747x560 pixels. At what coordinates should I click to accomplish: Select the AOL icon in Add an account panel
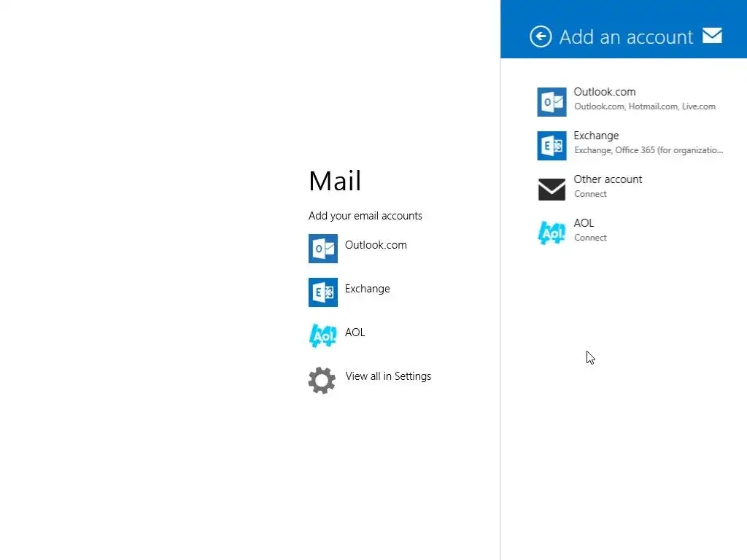[x=551, y=233]
